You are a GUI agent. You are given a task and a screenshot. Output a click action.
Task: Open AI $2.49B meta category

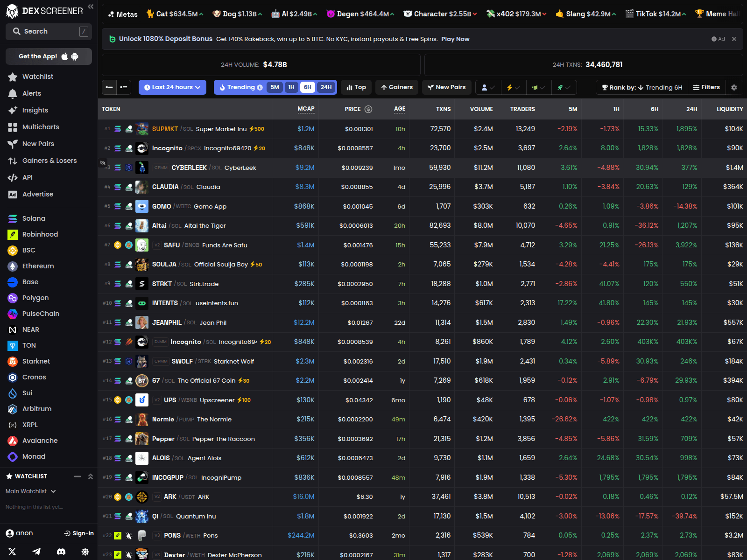tap(294, 14)
